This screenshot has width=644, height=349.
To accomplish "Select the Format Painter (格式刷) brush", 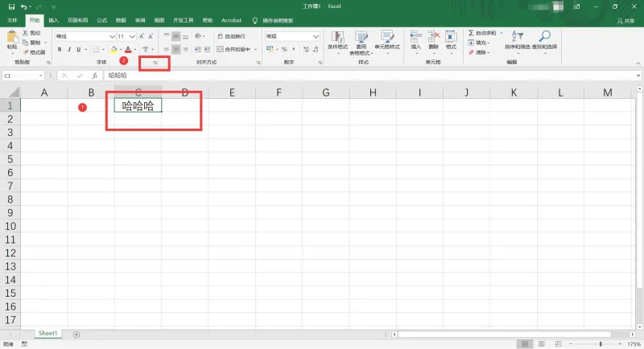I will [26, 52].
